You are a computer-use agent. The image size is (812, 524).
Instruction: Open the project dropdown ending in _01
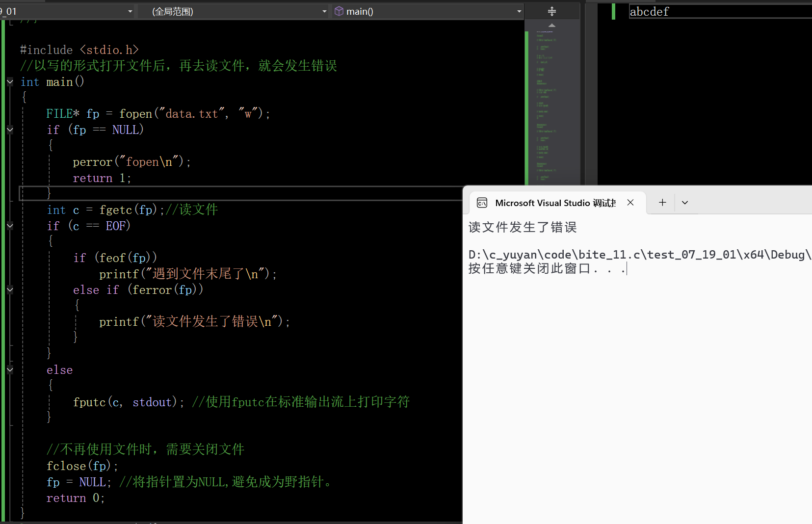click(x=67, y=11)
